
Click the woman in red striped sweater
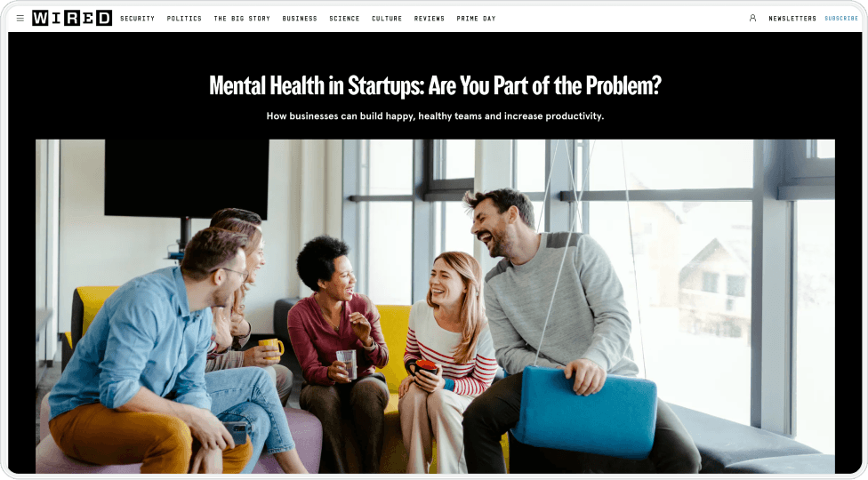[448, 359]
